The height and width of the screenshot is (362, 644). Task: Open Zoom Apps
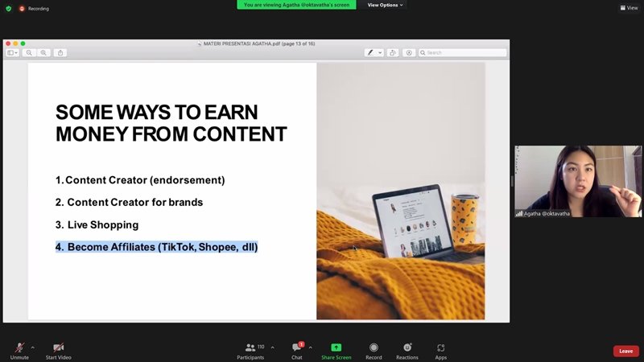pyautogui.click(x=440, y=351)
